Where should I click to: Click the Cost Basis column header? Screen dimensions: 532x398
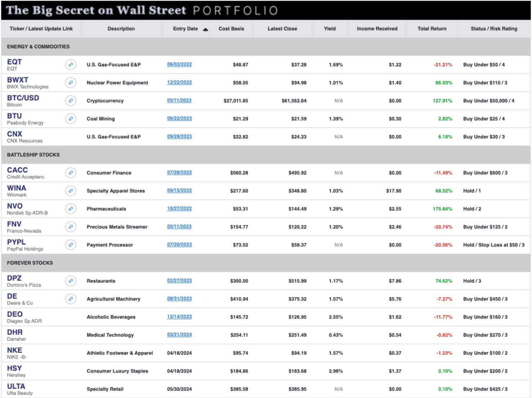coord(231,28)
